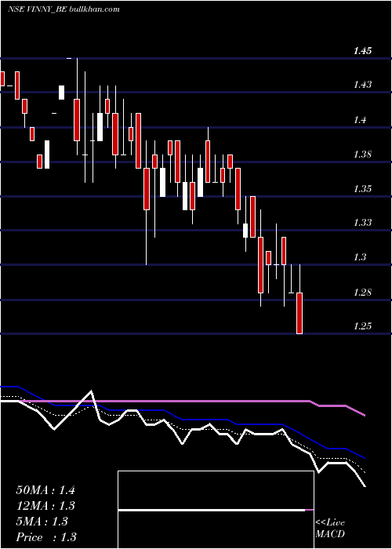Click the 50MA : 1.4 readout
Screen dimensions: 392x549
pos(45,490)
